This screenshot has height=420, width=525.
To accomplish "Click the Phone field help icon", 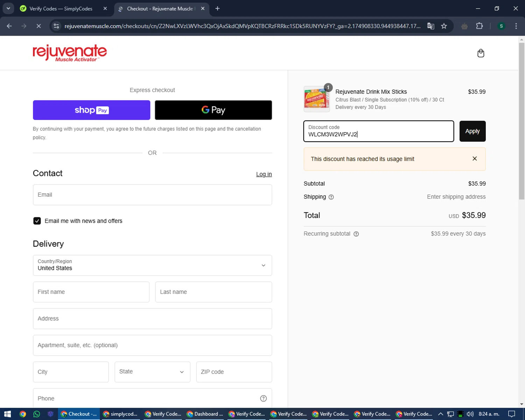I will tap(263, 398).
